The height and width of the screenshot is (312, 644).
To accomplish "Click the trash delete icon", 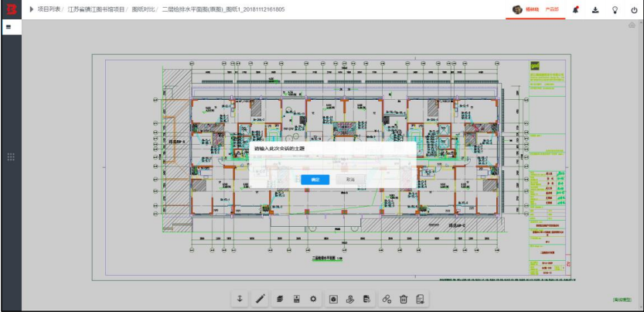I will (404, 300).
